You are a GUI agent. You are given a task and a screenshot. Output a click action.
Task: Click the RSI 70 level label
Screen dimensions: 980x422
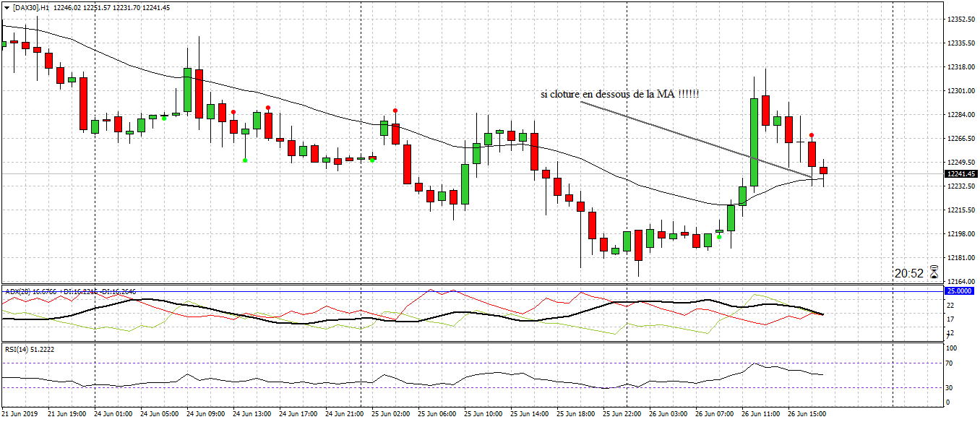[x=951, y=363]
